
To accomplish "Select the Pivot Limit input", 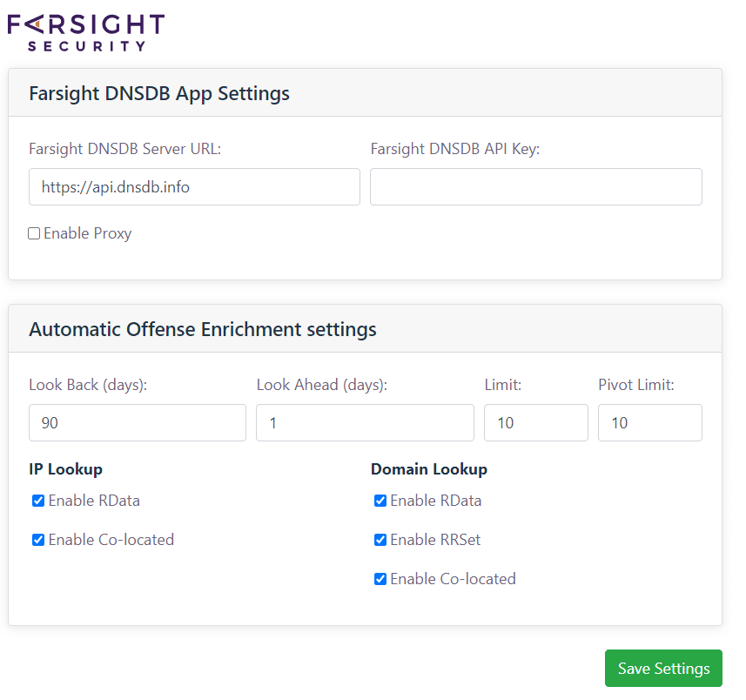I will 650,422.
